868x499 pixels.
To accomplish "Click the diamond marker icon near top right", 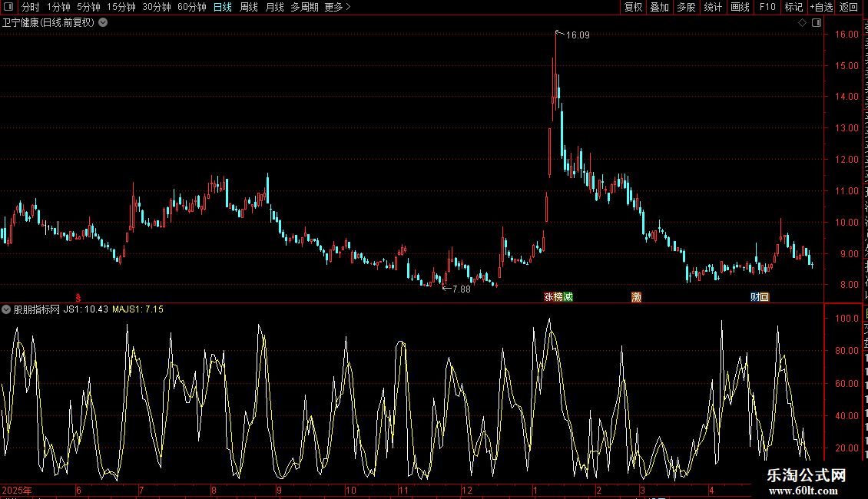I will (x=802, y=23).
